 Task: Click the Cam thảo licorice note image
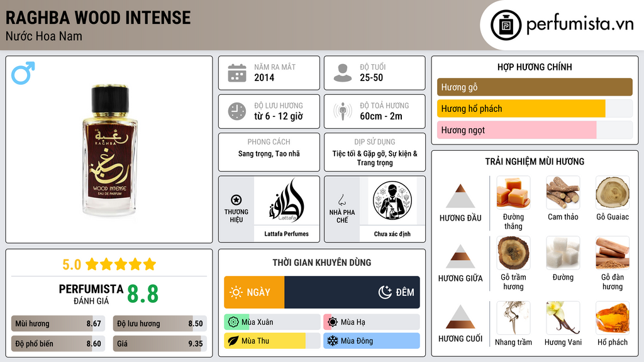[x=563, y=192]
